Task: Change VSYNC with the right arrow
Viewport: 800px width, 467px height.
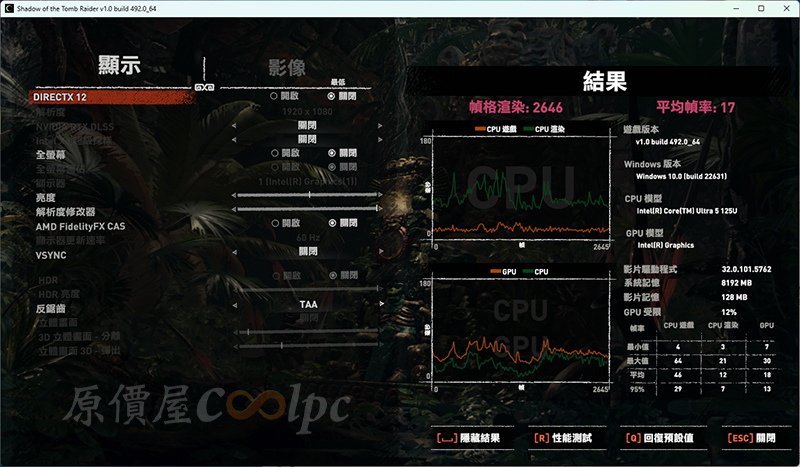Action: coord(381,252)
